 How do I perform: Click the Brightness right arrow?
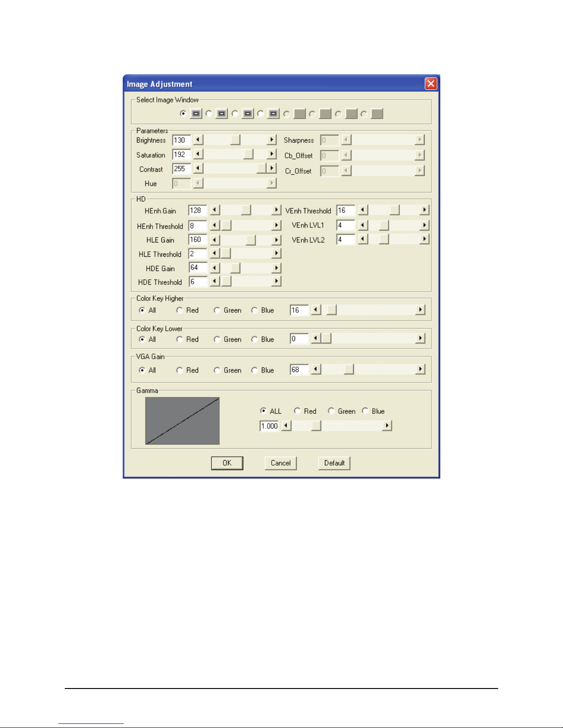272,140
